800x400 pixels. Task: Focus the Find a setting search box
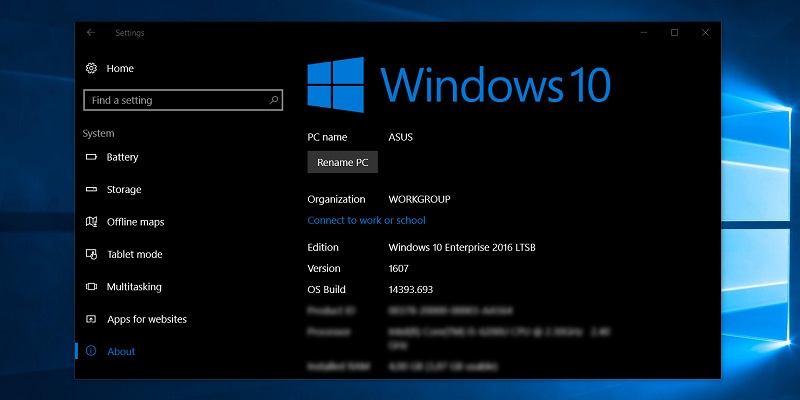click(x=175, y=101)
